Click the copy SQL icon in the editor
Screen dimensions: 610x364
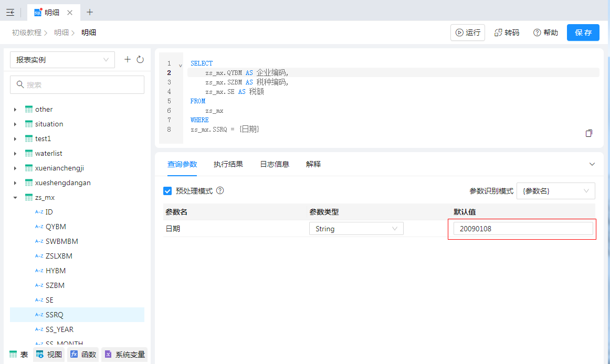click(589, 133)
